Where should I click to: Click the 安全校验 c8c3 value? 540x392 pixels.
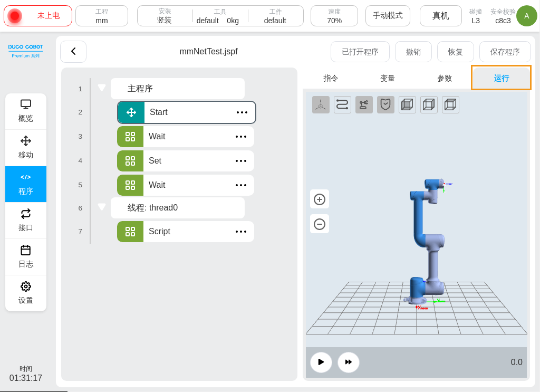(x=503, y=16)
